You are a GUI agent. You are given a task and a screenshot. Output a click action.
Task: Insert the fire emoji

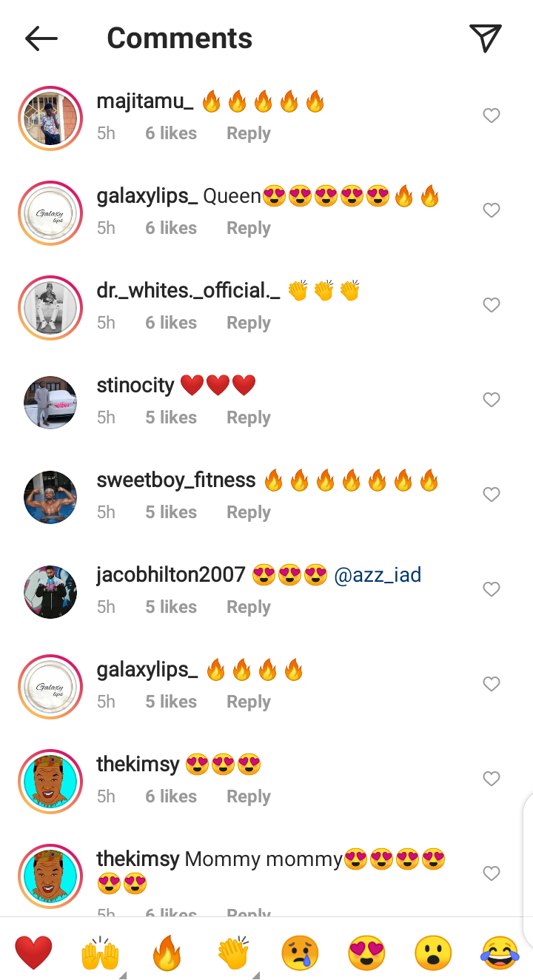(x=167, y=953)
